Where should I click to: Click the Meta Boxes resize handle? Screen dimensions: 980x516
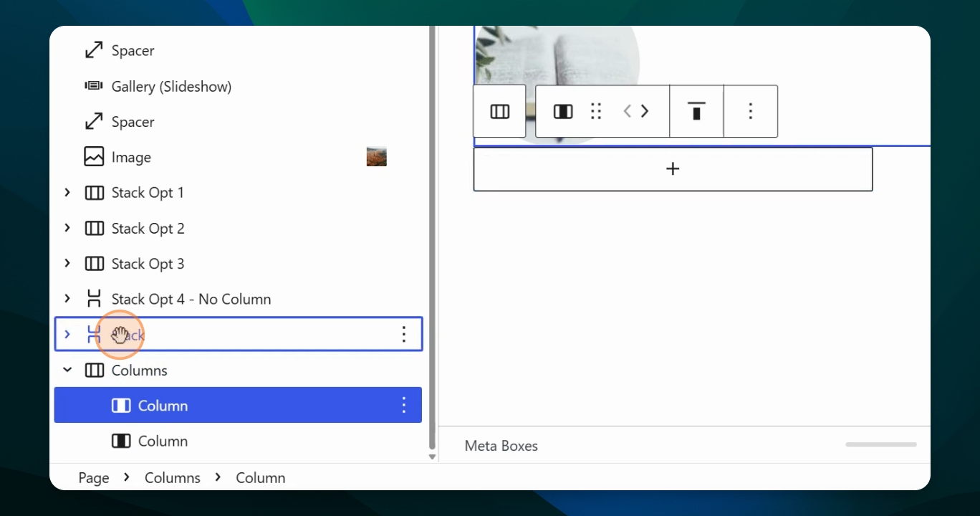point(881,444)
